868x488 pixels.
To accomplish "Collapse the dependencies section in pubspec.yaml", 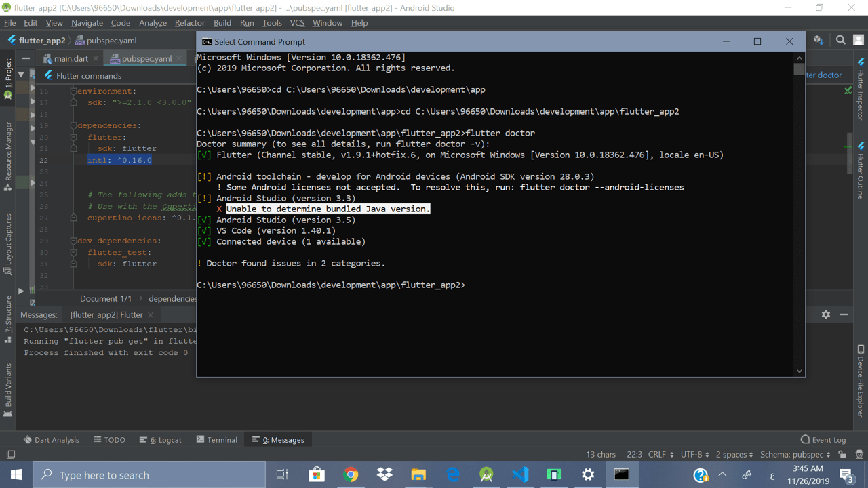I will [x=72, y=125].
